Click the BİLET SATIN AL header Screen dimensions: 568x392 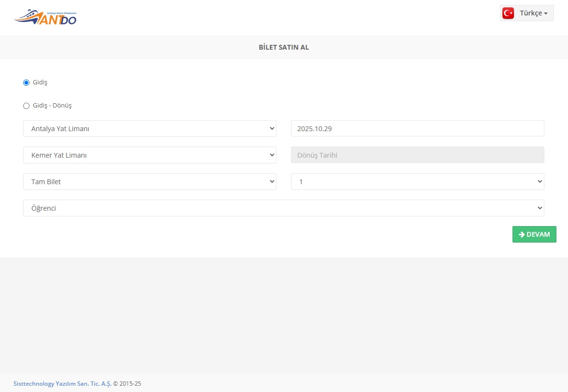(284, 47)
